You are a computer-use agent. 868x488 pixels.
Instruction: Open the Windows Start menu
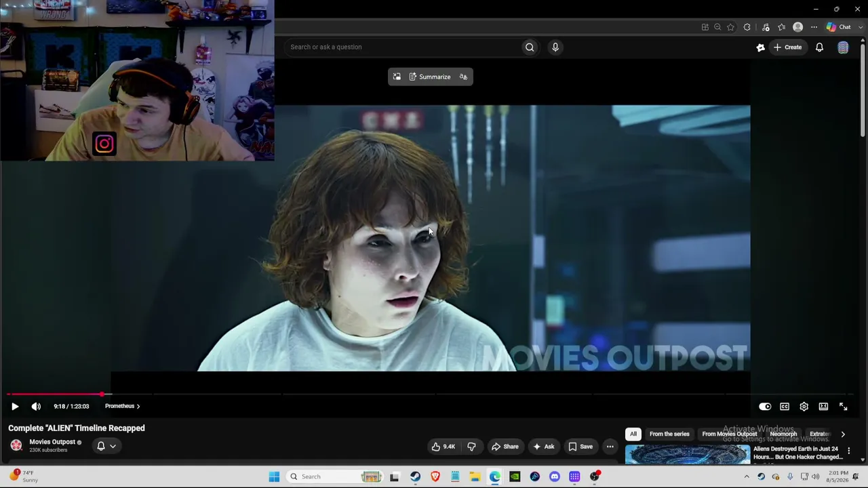point(274,476)
